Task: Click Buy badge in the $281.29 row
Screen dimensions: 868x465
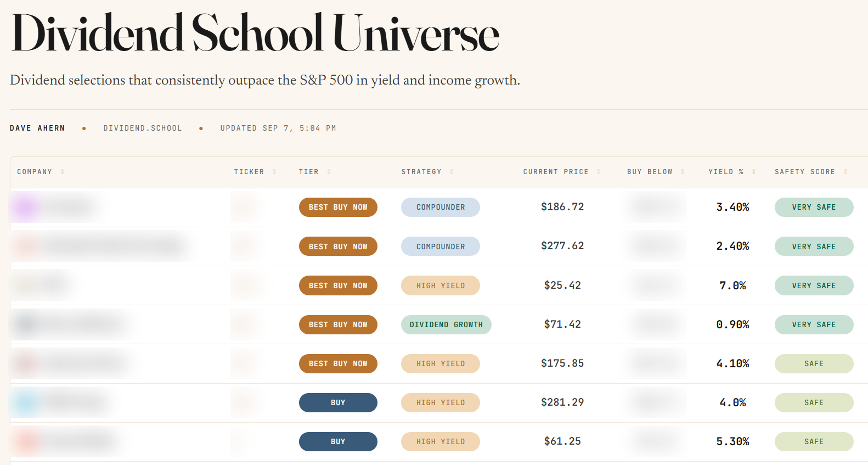Action: 338,402
